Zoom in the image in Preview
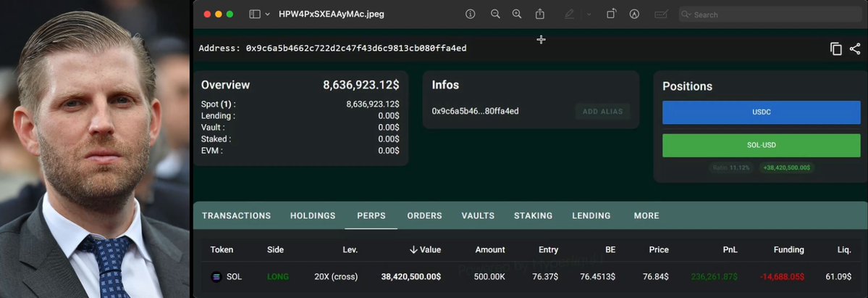Image resolution: width=868 pixels, height=298 pixels. click(x=517, y=15)
